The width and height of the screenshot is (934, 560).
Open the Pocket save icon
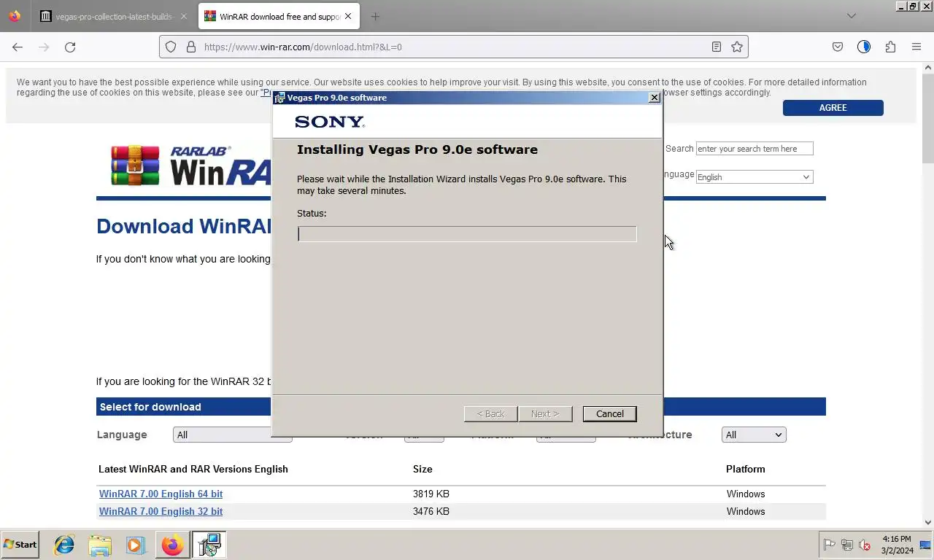[838, 47]
